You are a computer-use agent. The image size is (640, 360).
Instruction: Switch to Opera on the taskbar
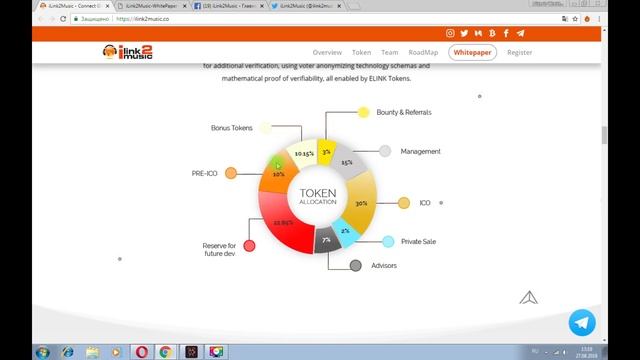tap(142, 352)
